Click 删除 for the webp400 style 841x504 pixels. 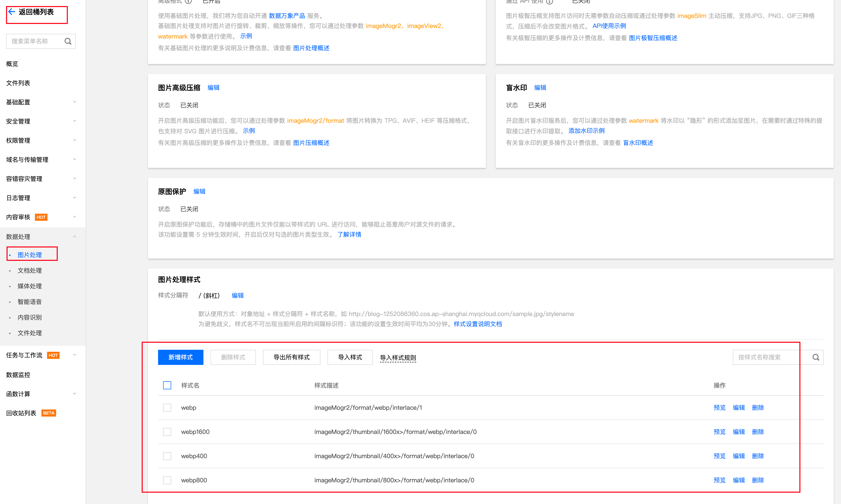758,456
